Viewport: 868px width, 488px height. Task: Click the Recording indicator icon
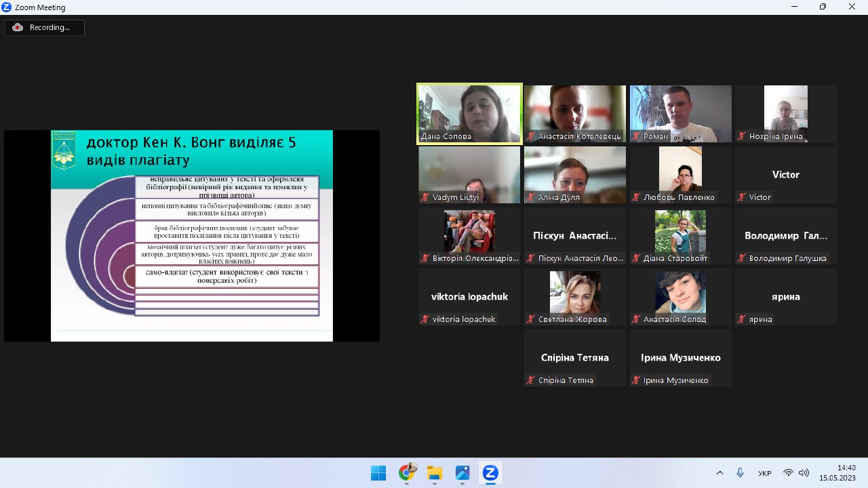(x=18, y=28)
